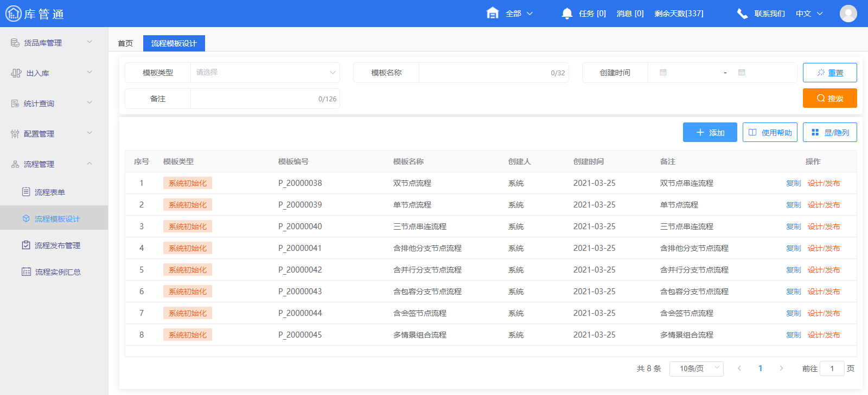Screen dimensions: 868x395
Task: Open the 全部 warehouse dropdown
Action: [x=520, y=14]
